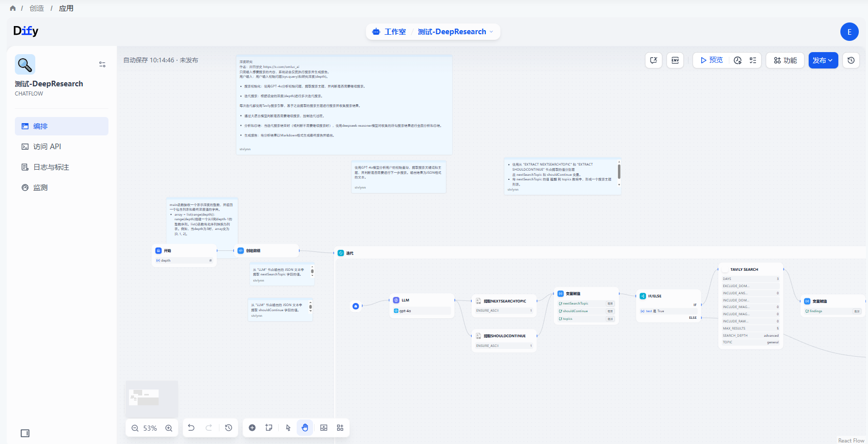The height and width of the screenshot is (444, 868).
Task: Click the Dify logo
Action: pyautogui.click(x=26, y=31)
